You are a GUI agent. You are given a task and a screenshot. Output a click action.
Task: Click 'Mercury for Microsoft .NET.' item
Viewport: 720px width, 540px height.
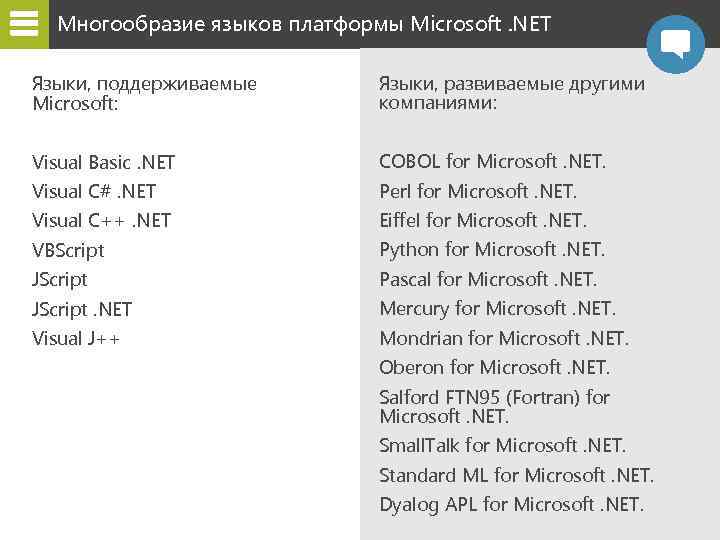(497, 308)
